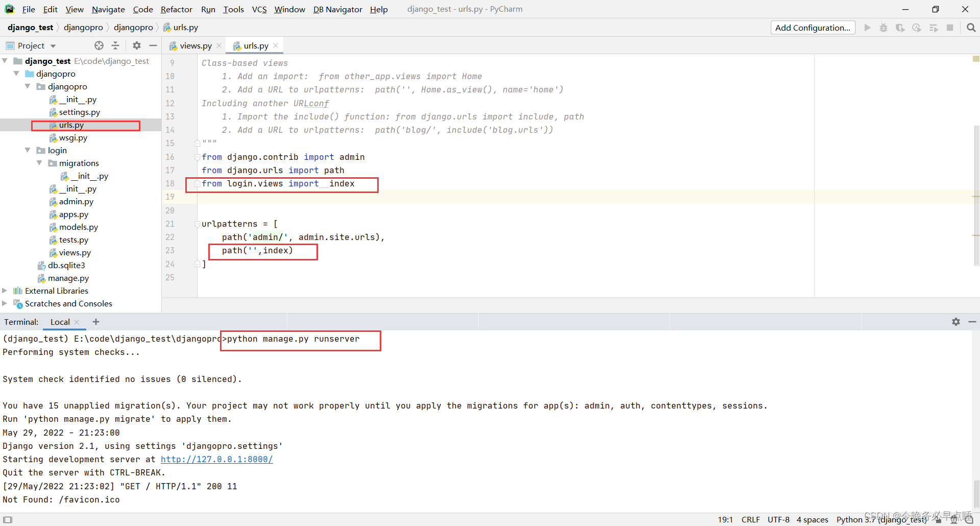Click urls.py breadcrumb in navigation bar

181,28
